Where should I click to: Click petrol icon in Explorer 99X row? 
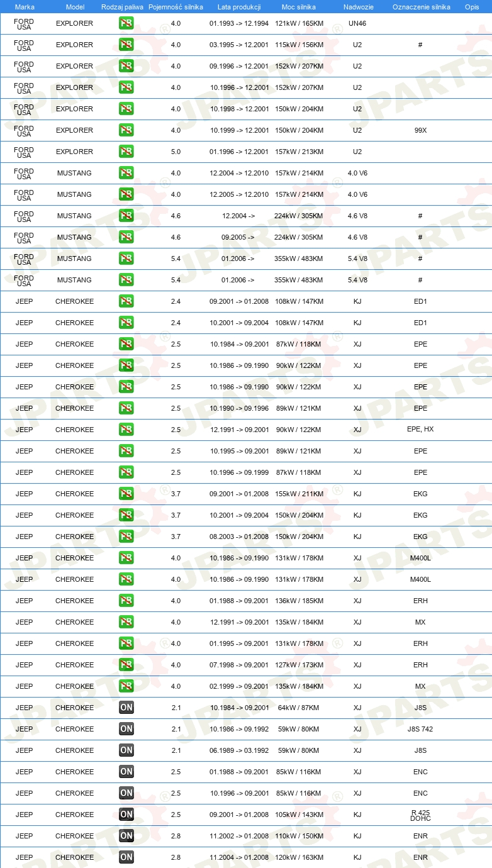[x=126, y=130]
